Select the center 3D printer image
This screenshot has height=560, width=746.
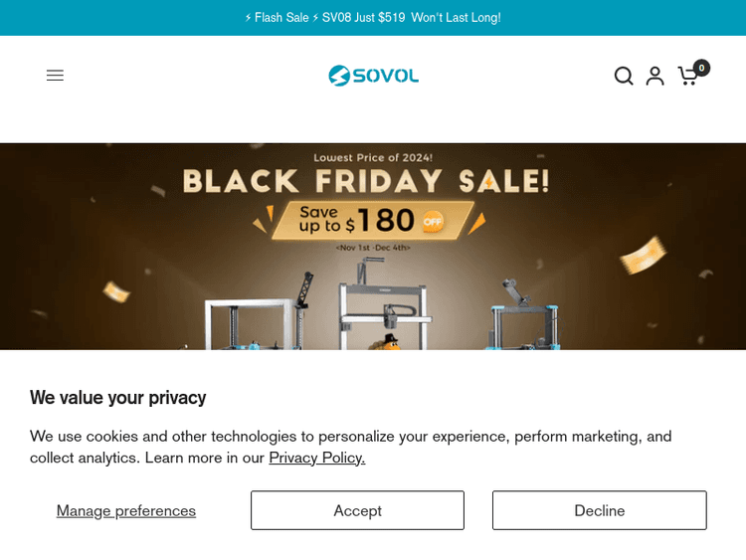coord(375,303)
